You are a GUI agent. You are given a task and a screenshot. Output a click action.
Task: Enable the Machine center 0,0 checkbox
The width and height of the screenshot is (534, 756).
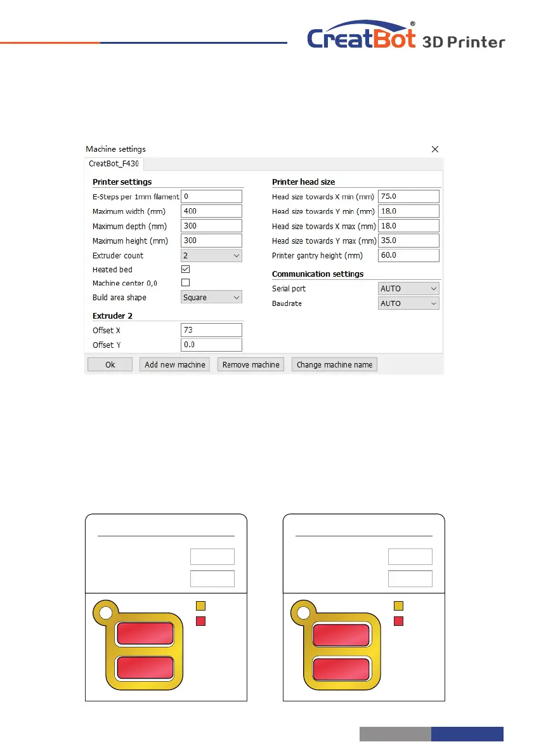coord(185,283)
